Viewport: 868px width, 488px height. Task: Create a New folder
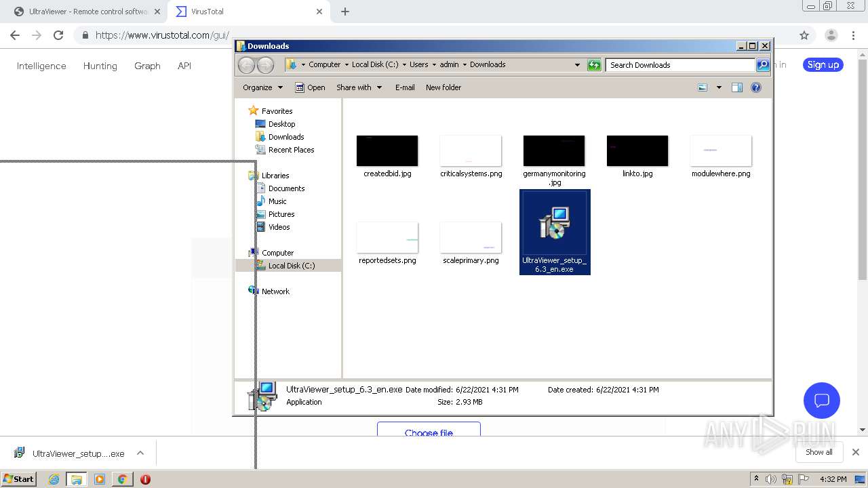point(443,87)
